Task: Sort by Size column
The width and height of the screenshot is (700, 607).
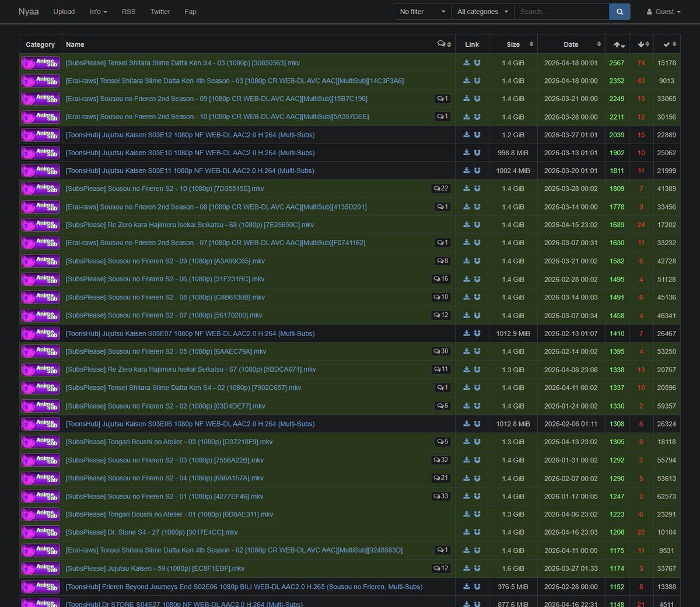Action: [513, 44]
